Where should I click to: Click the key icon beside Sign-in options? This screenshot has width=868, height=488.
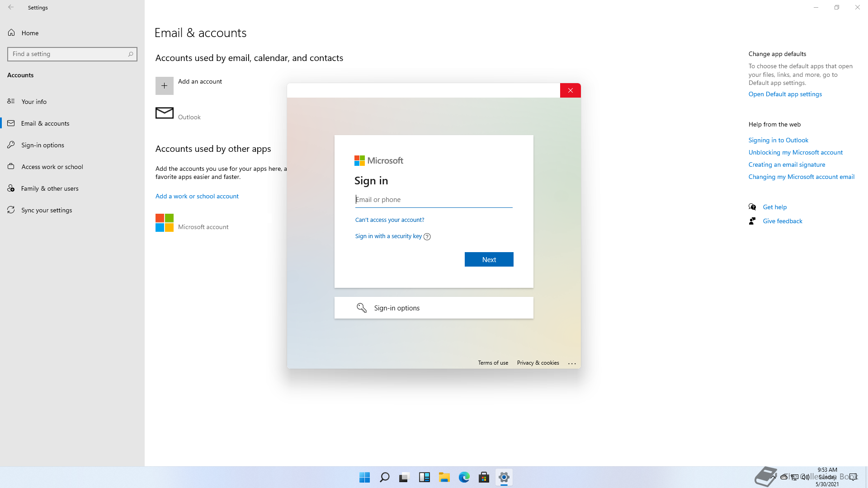click(x=362, y=308)
